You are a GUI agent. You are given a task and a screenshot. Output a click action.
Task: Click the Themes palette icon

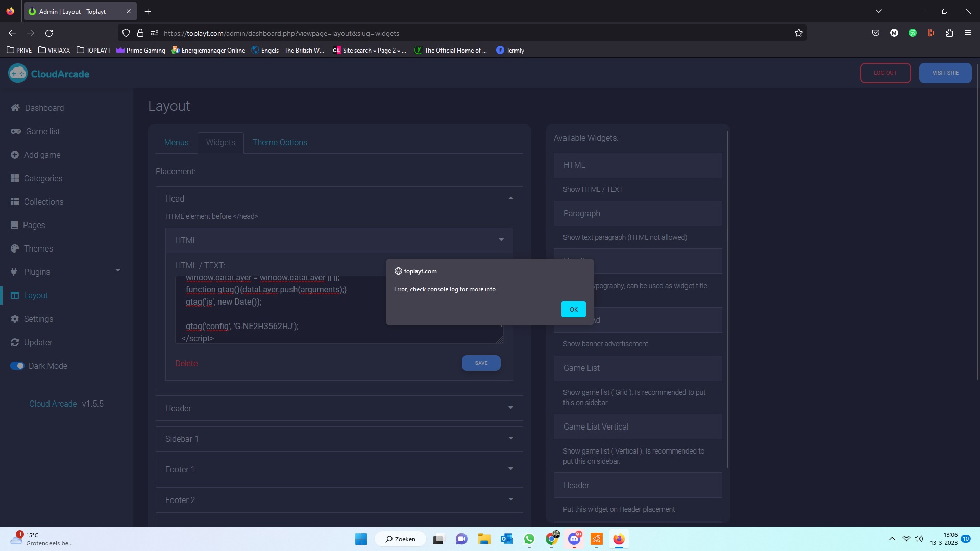click(x=15, y=248)
